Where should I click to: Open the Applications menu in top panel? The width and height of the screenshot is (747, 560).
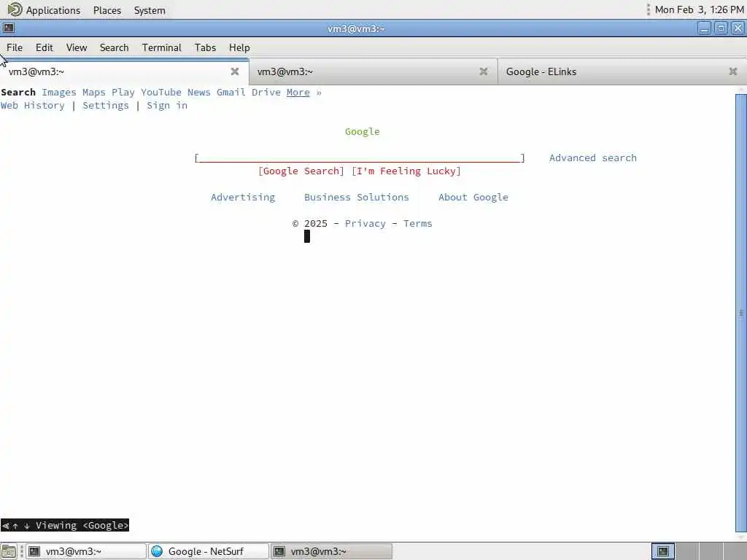coord(53,10)
